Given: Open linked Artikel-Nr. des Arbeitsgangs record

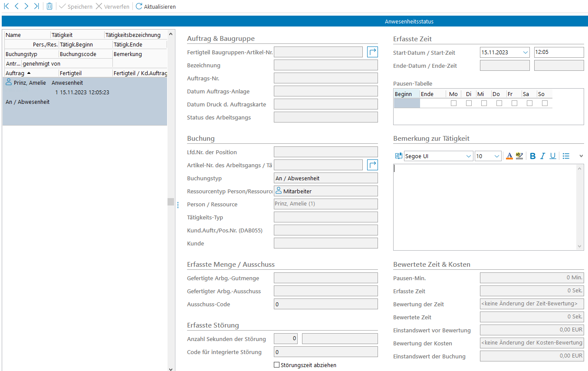Looking at the screenshot, I should (x=372, y=165).
